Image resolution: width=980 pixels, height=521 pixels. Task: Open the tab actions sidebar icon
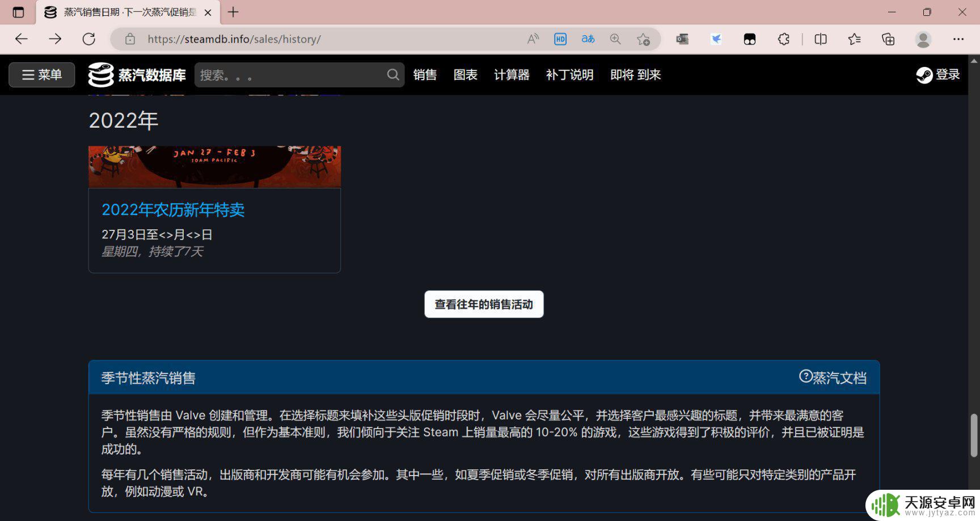click(x=18, y=12)
